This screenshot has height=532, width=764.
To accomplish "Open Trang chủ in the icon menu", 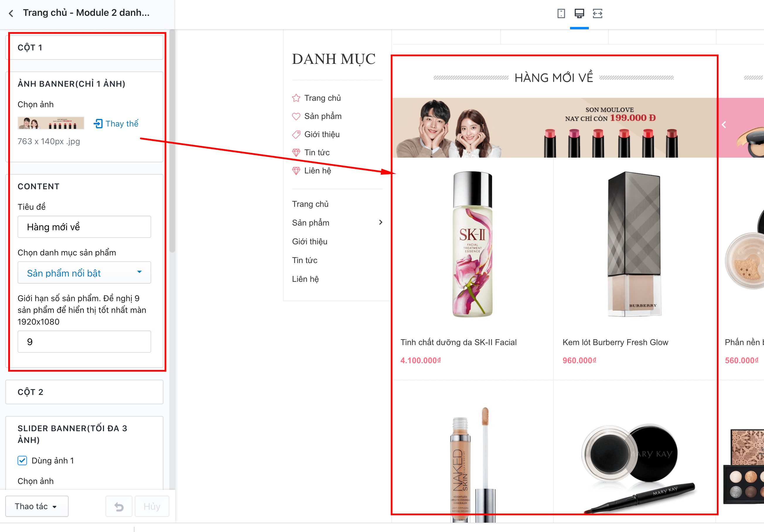I will point(323,98).
